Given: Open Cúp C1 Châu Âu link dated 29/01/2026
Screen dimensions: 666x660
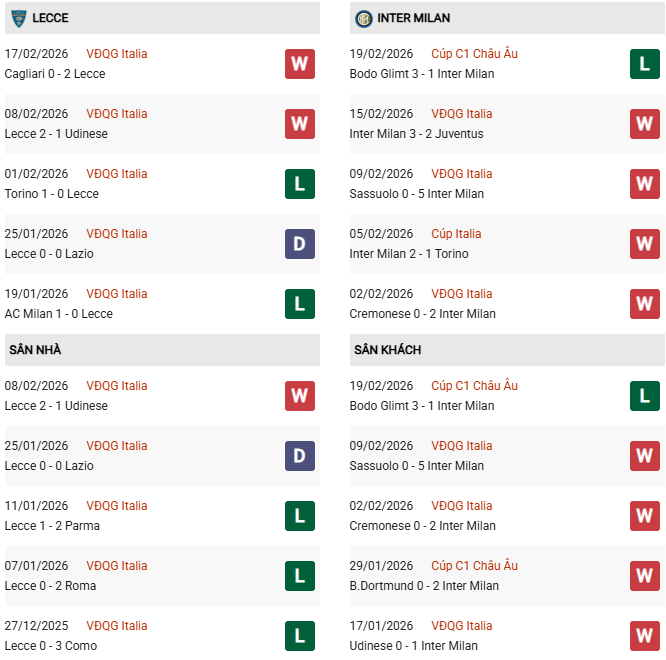Looking at the screenshot, I should click(x=474, y=566).
